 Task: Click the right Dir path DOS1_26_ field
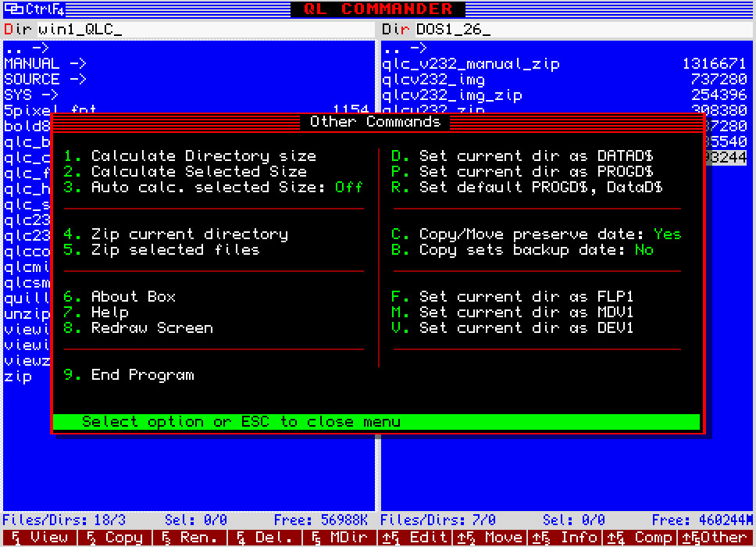click(x=583, y=30)
